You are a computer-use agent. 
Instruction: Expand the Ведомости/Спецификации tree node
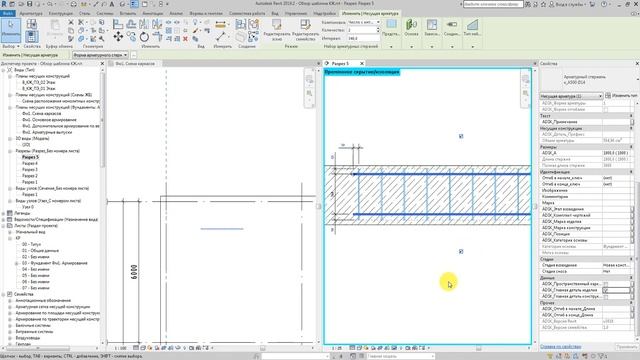pyautogui.click(x=4, y=220)
